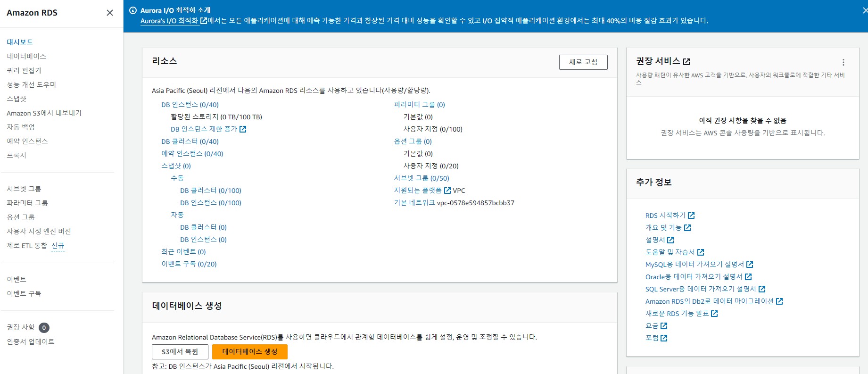The height and width of the screenshot is (374, 868).
Task: Open 자동 백업 in the sidebar
Action: tap(21, 127)
